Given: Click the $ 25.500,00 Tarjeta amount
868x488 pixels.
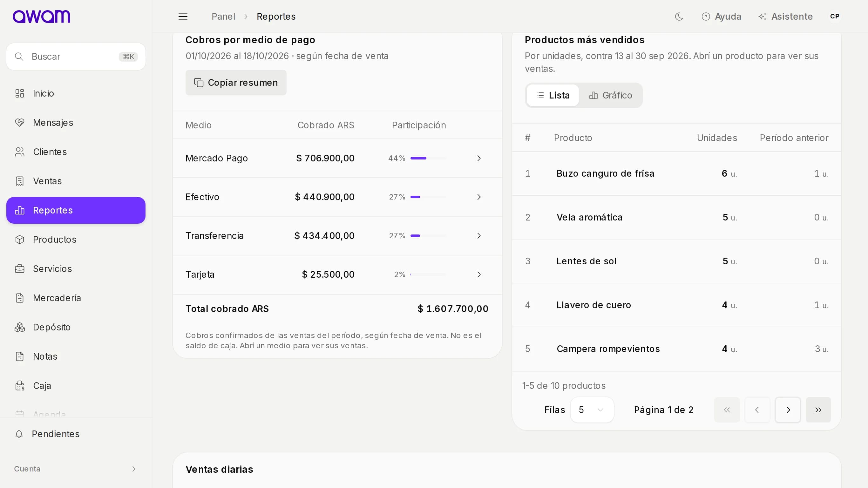Looking at the screenshot, I should (328, 274).
